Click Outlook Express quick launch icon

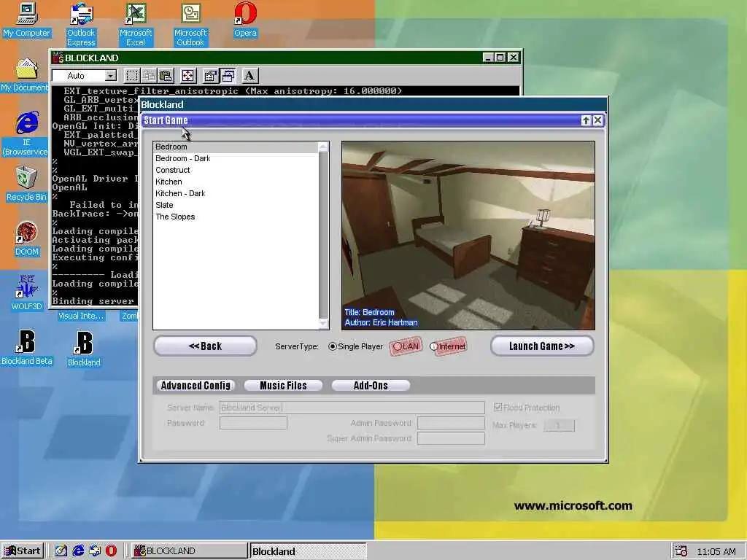(95, 551)
